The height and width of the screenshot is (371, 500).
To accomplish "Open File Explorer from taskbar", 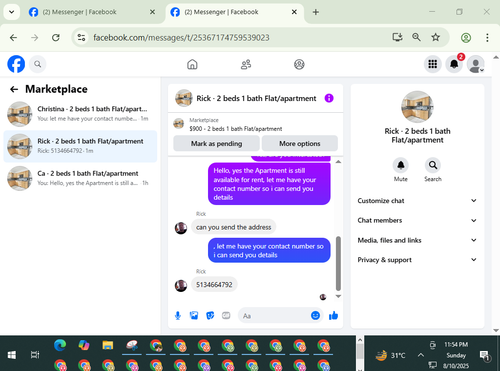I will [x=108, y=345].
